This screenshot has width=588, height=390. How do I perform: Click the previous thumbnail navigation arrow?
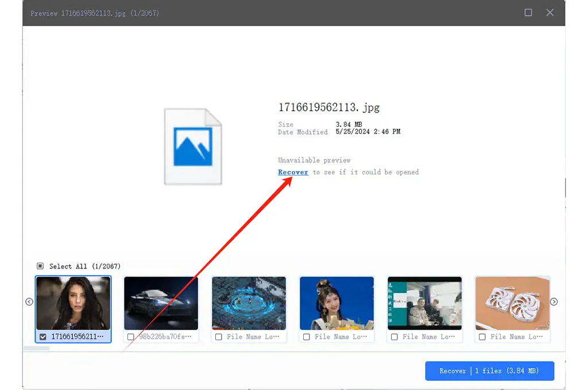coord(29,301)
